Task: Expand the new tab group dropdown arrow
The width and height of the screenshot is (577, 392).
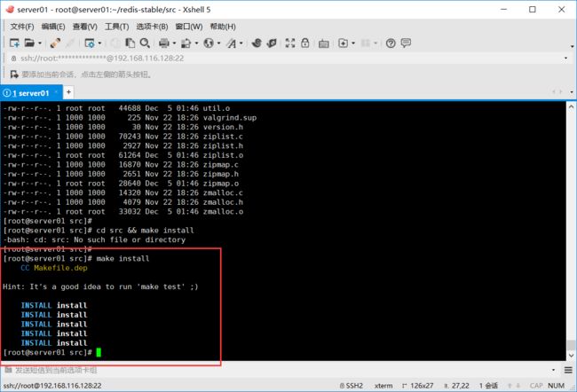Action: click(353, 43)
